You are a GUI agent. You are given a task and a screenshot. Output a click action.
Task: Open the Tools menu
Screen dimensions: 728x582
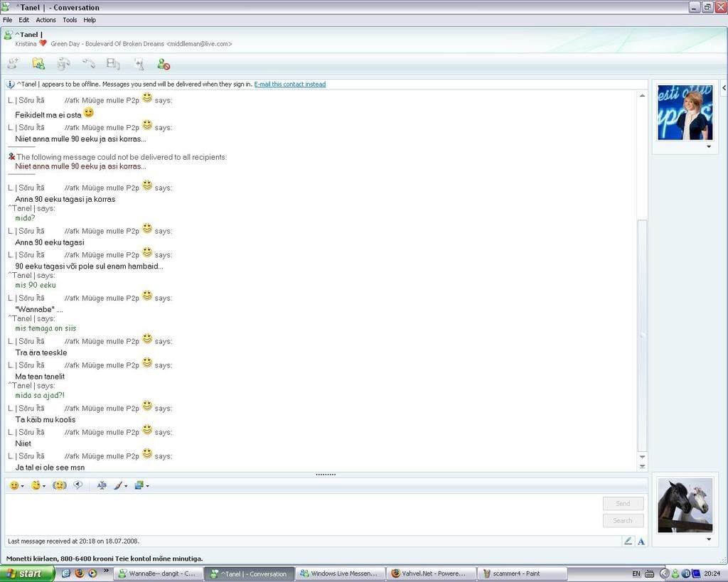click(x=70, y=20)
